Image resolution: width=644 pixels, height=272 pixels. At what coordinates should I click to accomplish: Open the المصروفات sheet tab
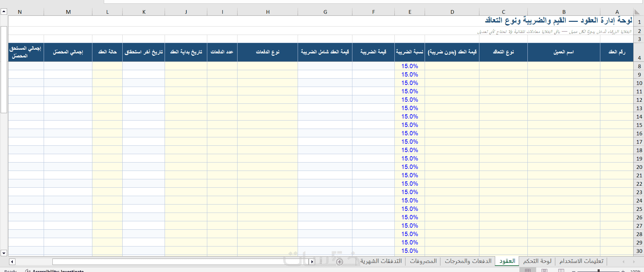423,261
